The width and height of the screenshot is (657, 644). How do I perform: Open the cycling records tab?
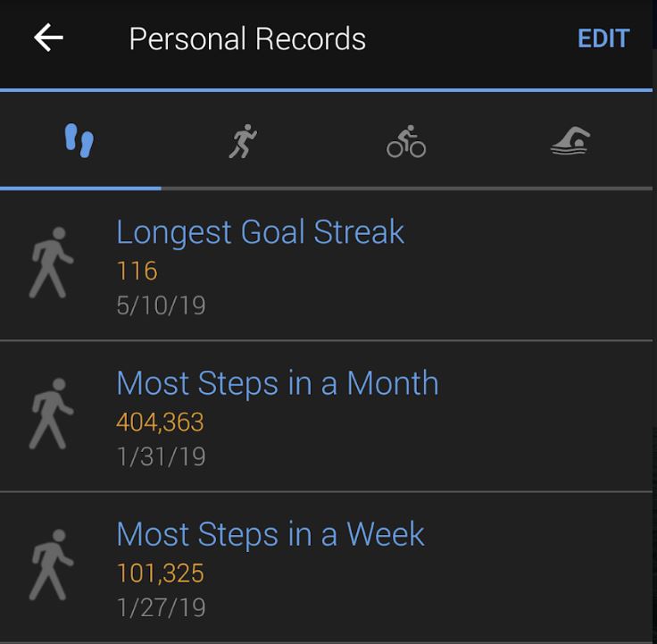coord(406,141)
